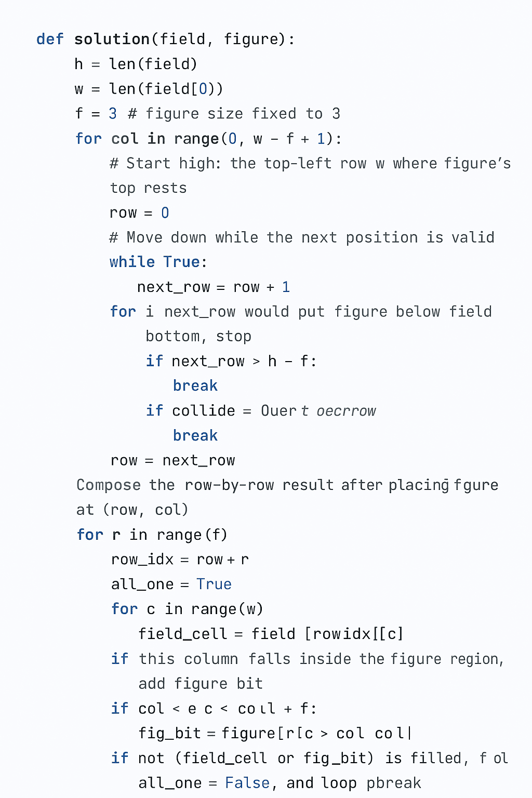This screenshot has width=532, height=798.
Task: Click the next_row = row + 1 line
Action: [x=213, y=287]
